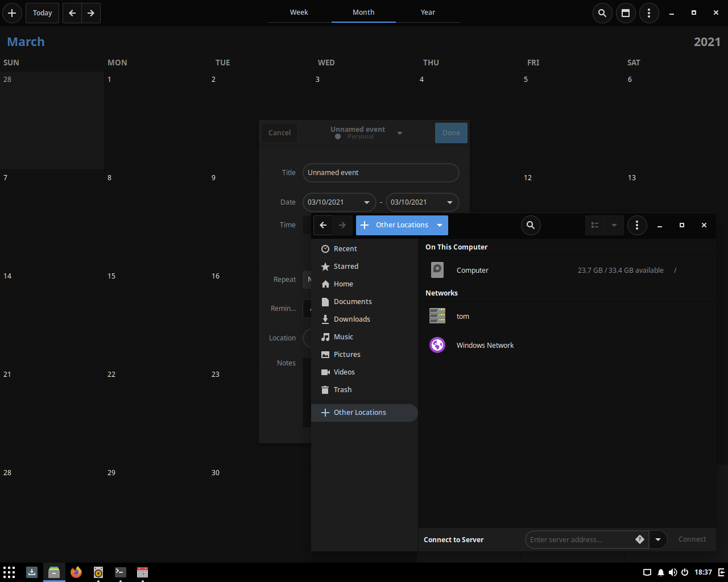Open the start date dropdown
Image resolution: width=728 pixels, height=582 pixels.
(x=367, y=202)
